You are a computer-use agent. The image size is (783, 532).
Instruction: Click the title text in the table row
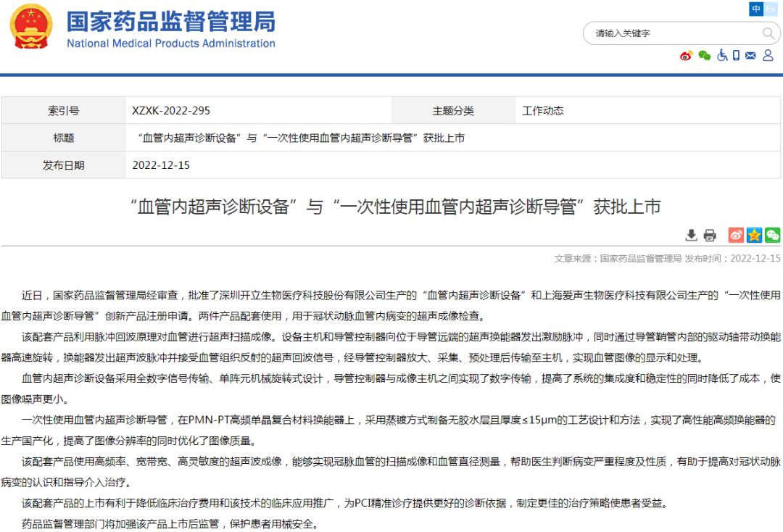coord(300,138)
